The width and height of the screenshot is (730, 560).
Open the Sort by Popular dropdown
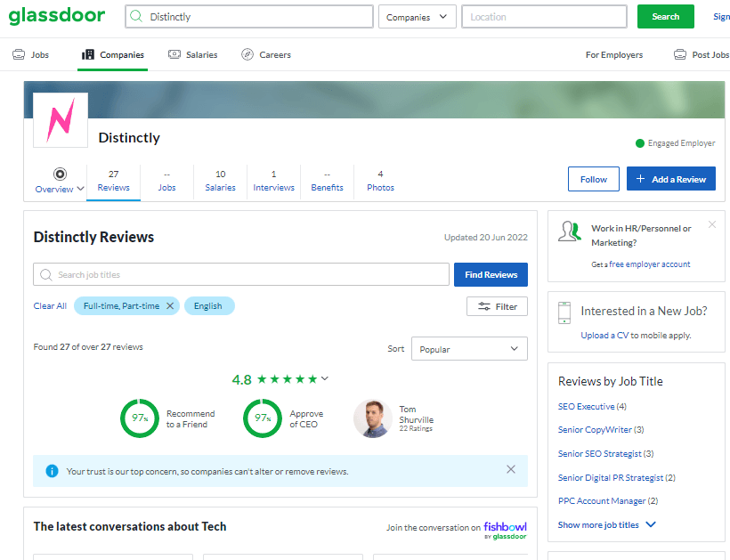coord(469,349)
